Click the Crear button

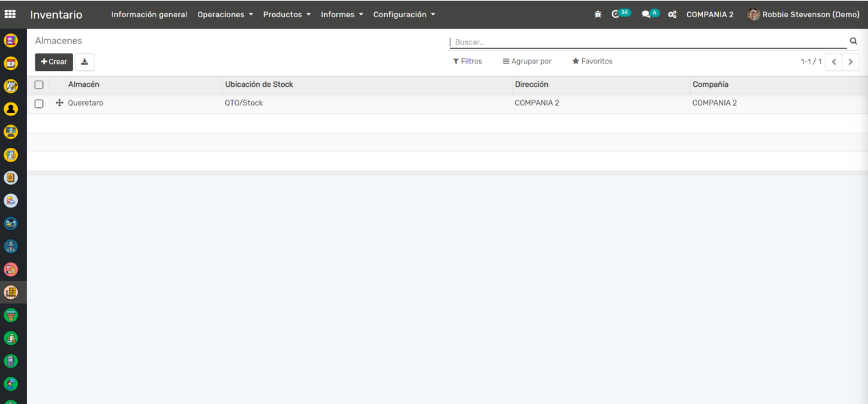click(x=54, y=62)
